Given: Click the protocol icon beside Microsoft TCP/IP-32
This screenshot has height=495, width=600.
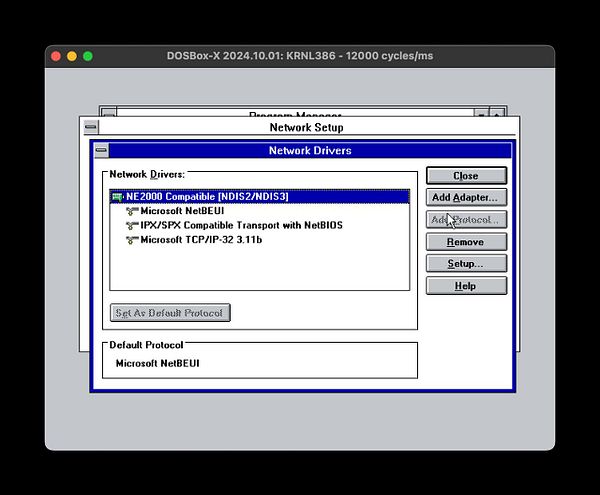Looking at the screenshot, I should (132, 240).
